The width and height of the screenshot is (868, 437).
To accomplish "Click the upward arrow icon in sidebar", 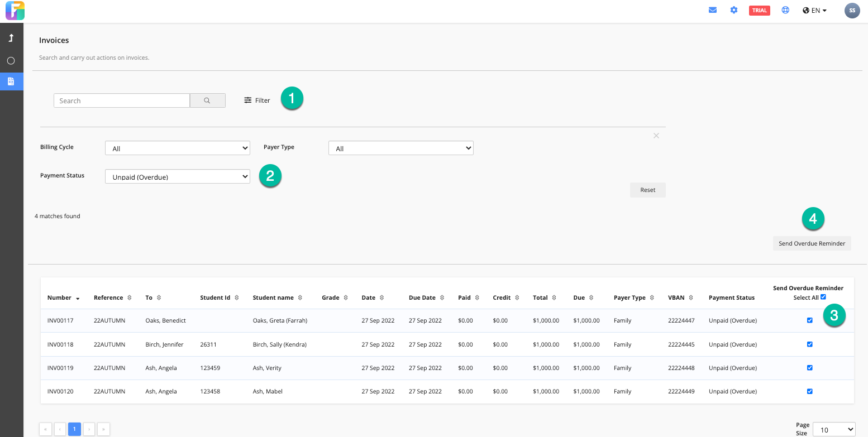I will pos(11,38).
